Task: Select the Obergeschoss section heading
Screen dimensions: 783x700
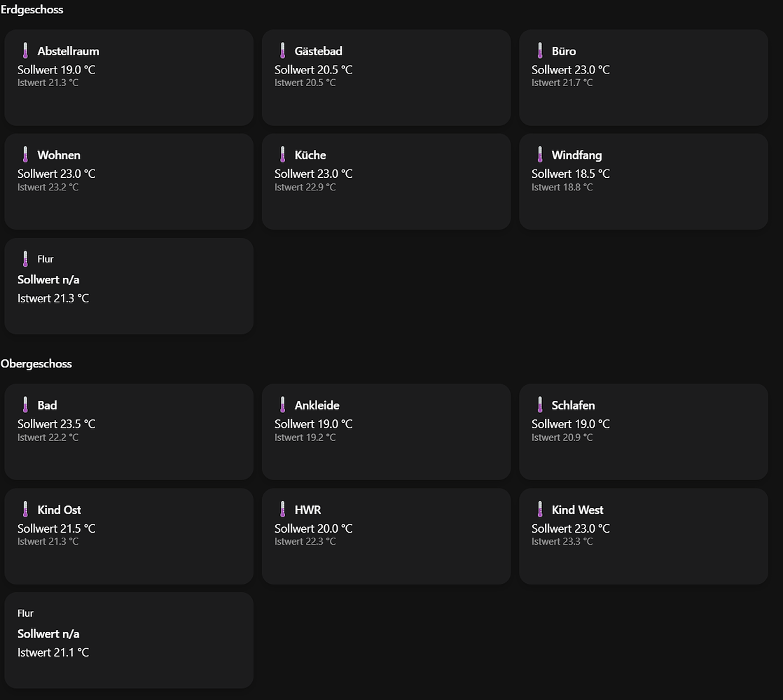Action: (x=36, y=364)
